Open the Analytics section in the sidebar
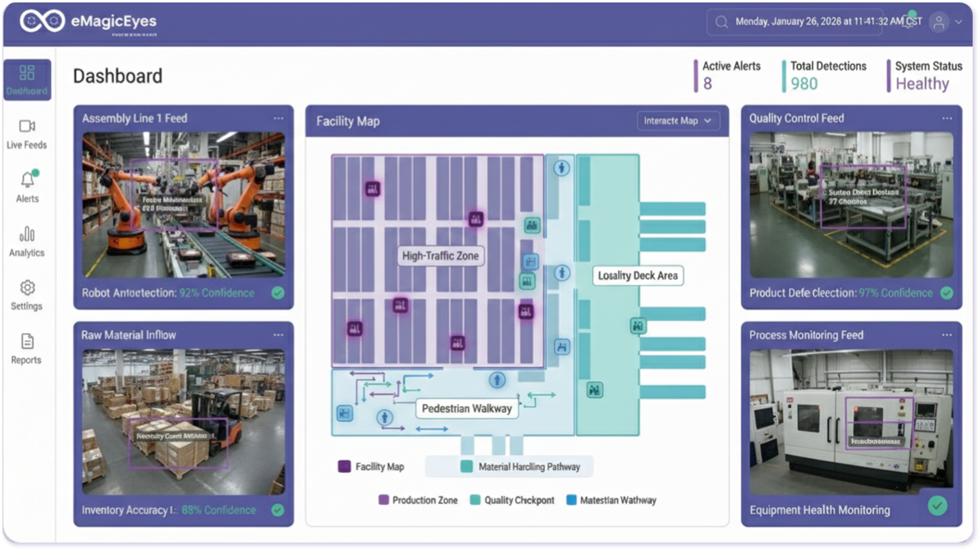980x550 pixels. (26, 242)
